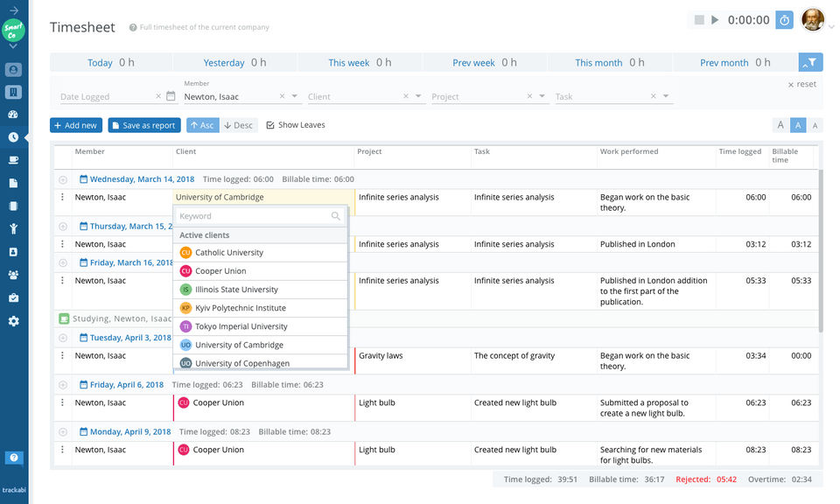840x504 pixels.
Task: Click the timer stop button
Action: point(699,20)
